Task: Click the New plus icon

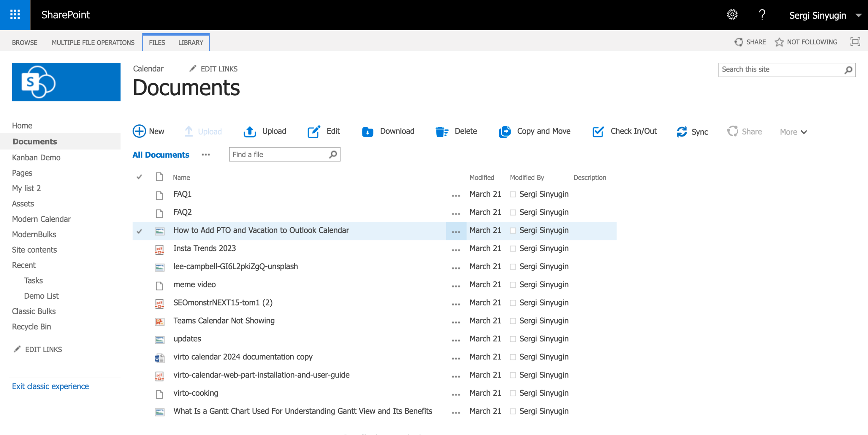Action: [139, 131]
